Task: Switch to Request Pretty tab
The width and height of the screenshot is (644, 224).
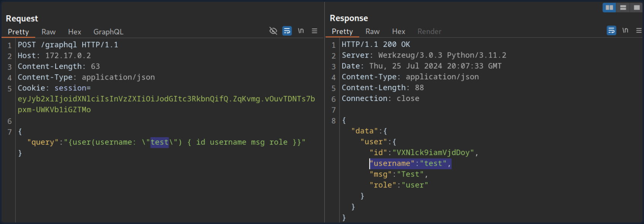Action: pyautogui.click(x=18, y=32)
